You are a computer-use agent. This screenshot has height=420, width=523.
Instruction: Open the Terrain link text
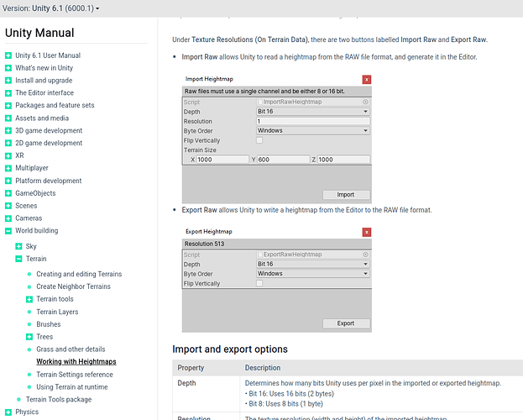tap(36, 259)
